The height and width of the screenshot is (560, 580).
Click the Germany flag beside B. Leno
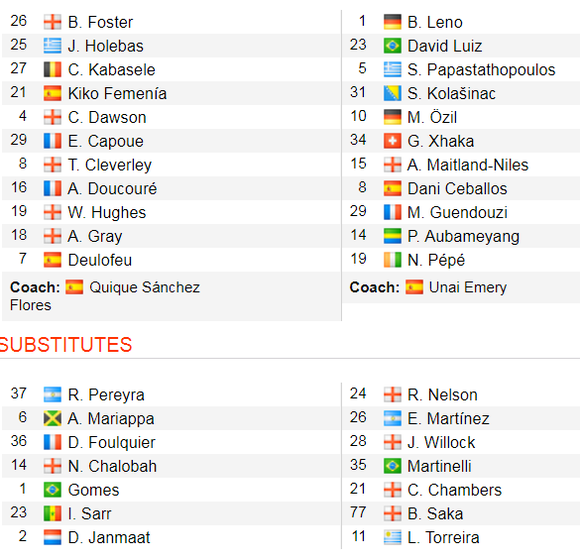point(392,22)
